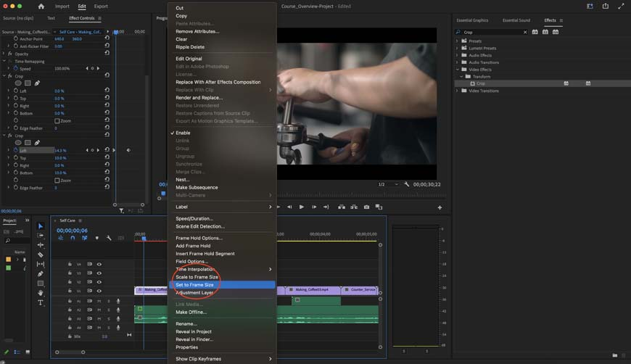Viewport: 631px width, 364px height.
Task: Select the Ripple Edit tool
Action: (40, 245)
